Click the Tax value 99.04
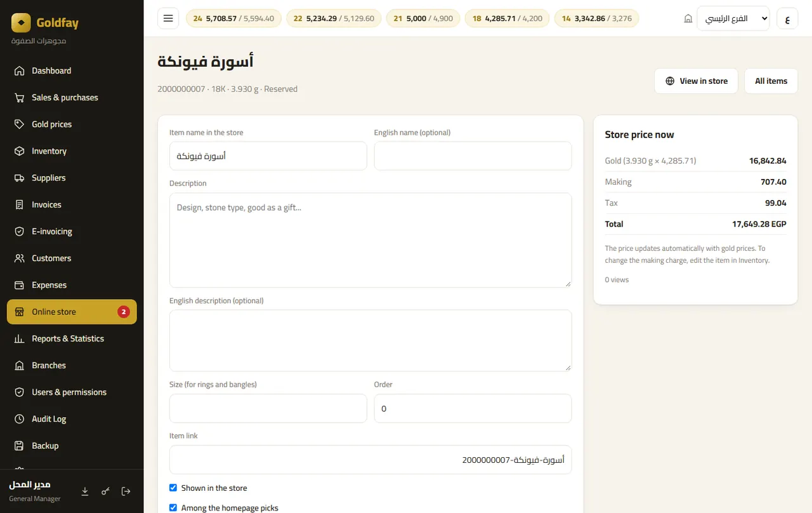 pos(776,203)
